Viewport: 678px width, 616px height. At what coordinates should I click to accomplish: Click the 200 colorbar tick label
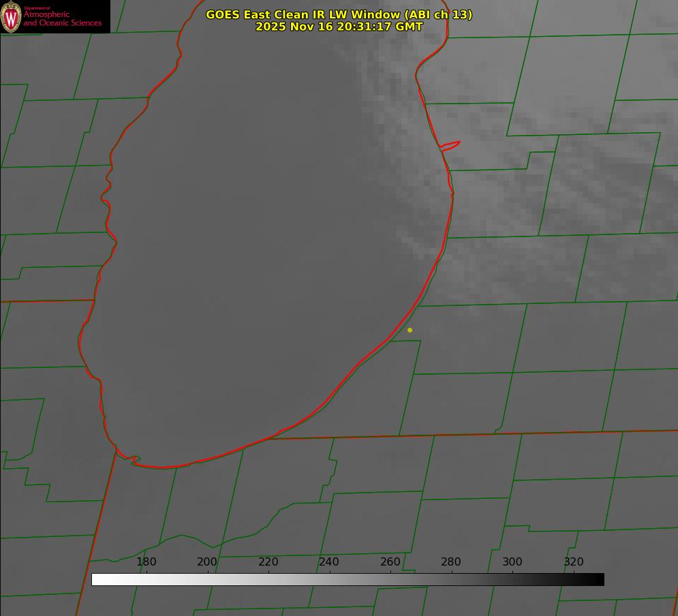pos(207,561)
